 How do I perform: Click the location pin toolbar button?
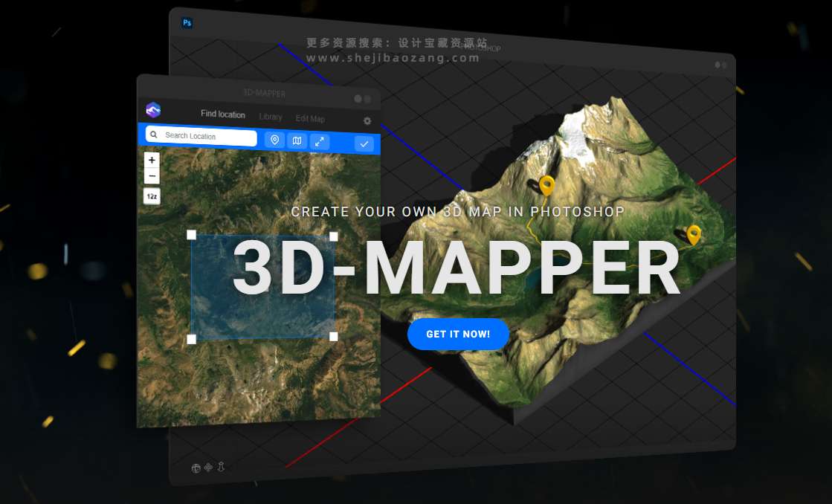tap(275, 140)
